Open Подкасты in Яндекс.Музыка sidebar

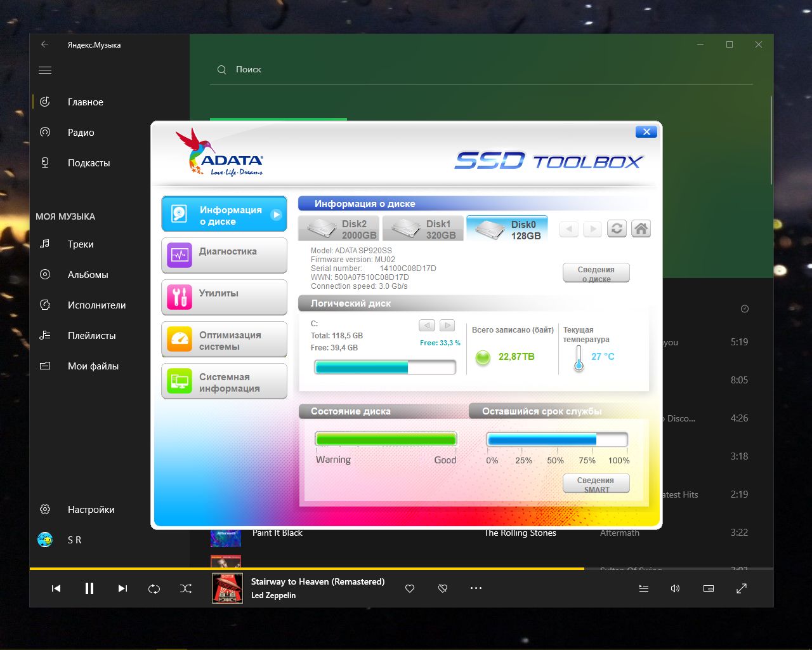coord(109,163)
